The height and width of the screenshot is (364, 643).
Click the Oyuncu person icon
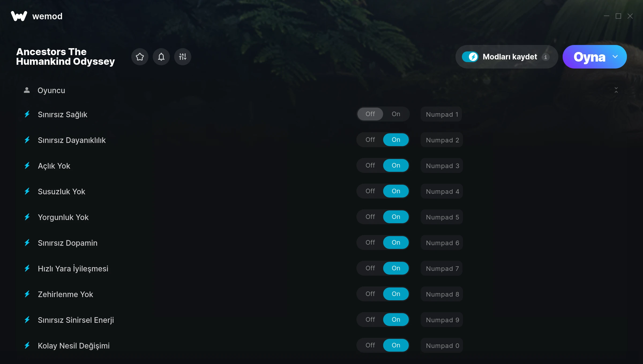[27, 90]
